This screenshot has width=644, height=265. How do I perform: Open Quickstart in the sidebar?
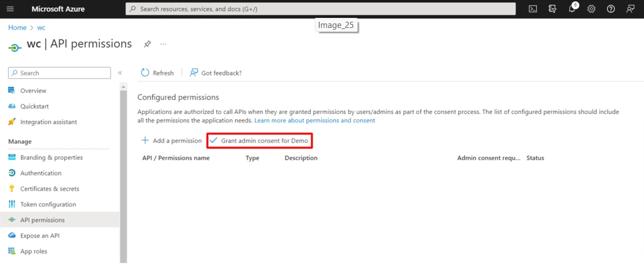coord(35,106)
